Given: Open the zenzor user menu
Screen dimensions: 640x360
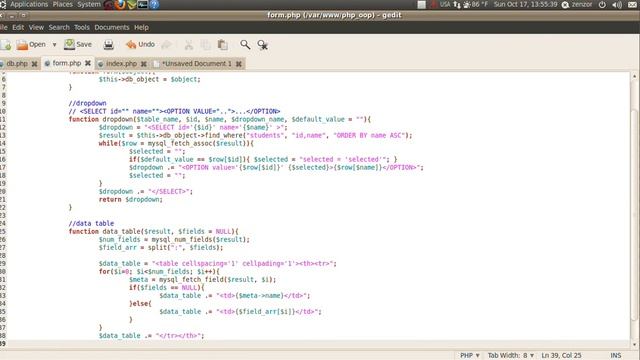Looking at the screenshot, I should click(577, 4).
